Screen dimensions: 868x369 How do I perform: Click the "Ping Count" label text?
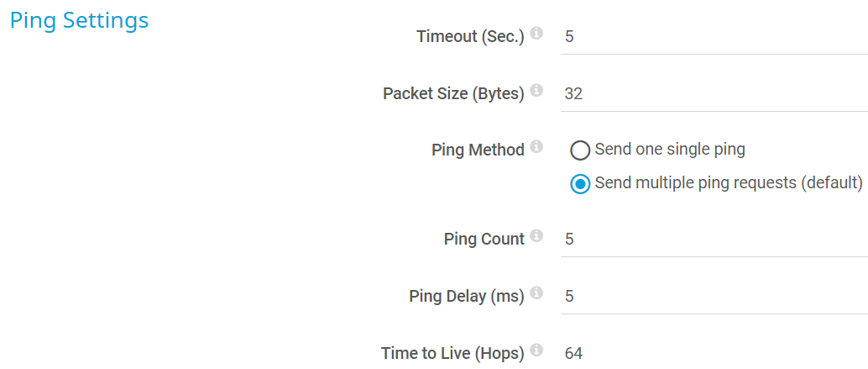click(484, 240)
